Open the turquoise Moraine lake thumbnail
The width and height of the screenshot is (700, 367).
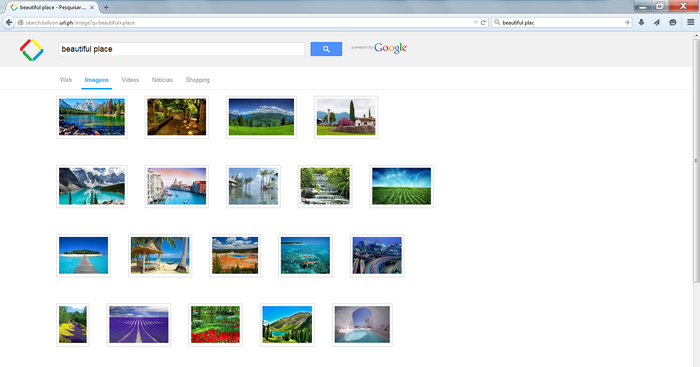pos(92,186)
